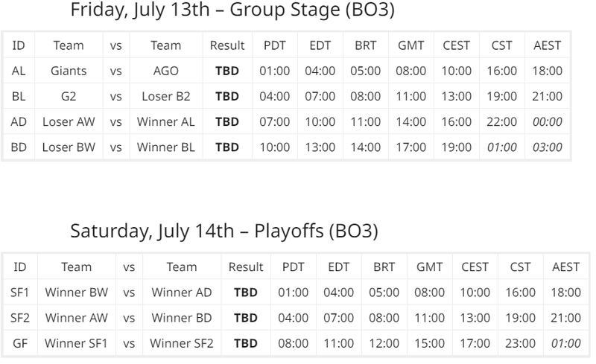Select the AGO team cell
The width and height of the screenshot is (596, 364).
(x=165, y=71)
